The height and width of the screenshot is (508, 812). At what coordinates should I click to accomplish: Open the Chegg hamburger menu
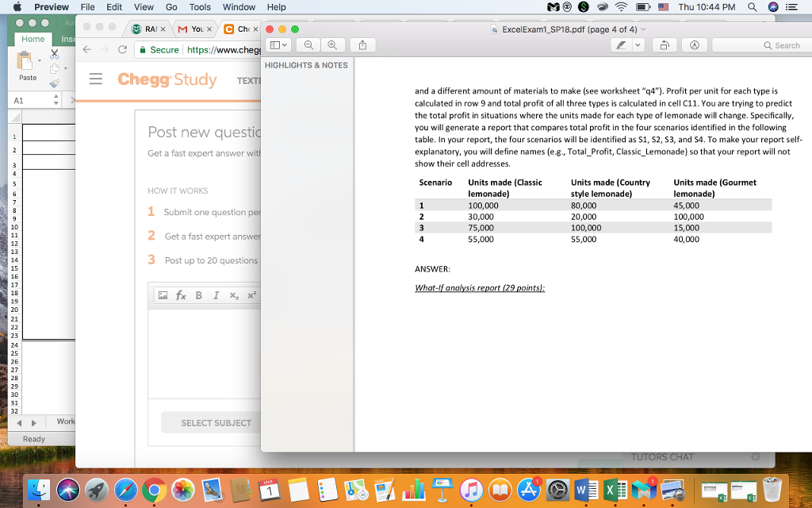(x=96, y=80)
